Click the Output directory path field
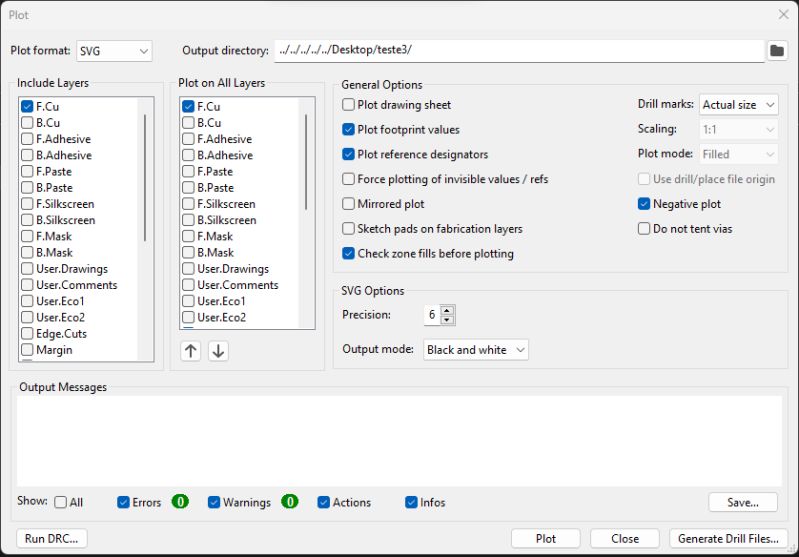Viewport: 799px width, 557px height. (519, 50)
